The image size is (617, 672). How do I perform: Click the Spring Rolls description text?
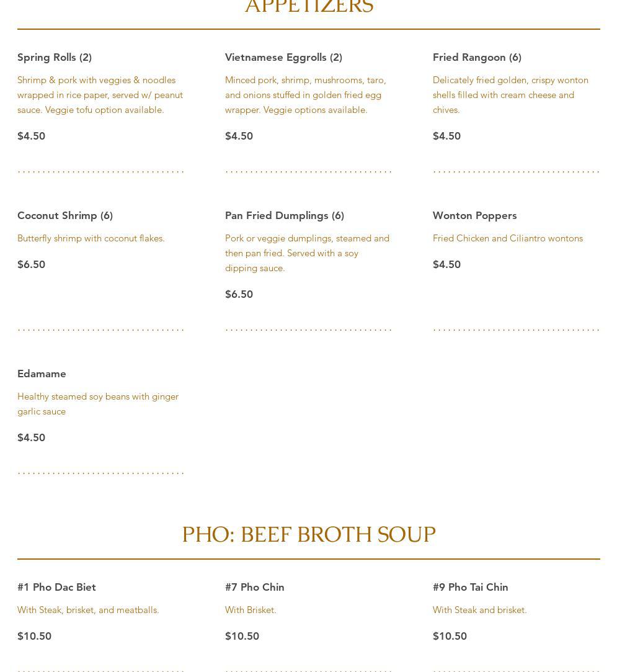pyautogui.click(x=100, y=95)
